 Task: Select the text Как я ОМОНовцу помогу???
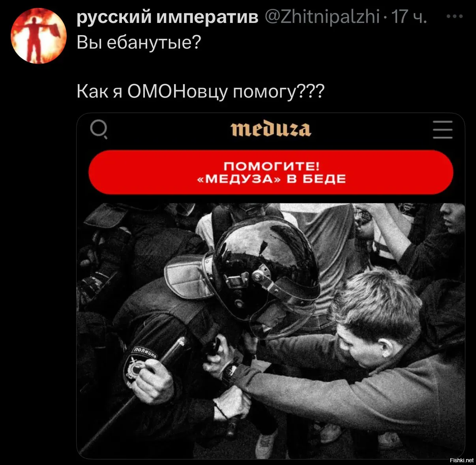201,92
